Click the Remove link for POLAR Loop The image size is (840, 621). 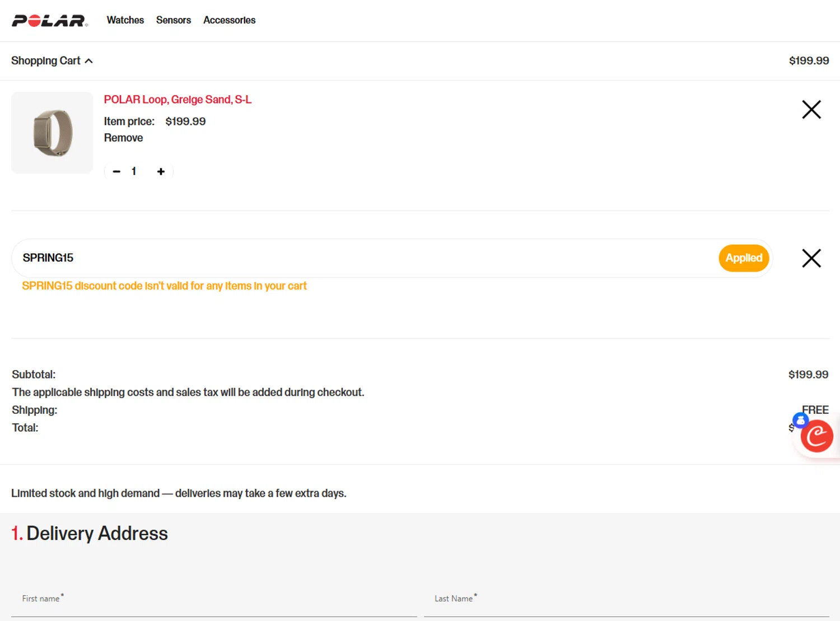point(123,138)
